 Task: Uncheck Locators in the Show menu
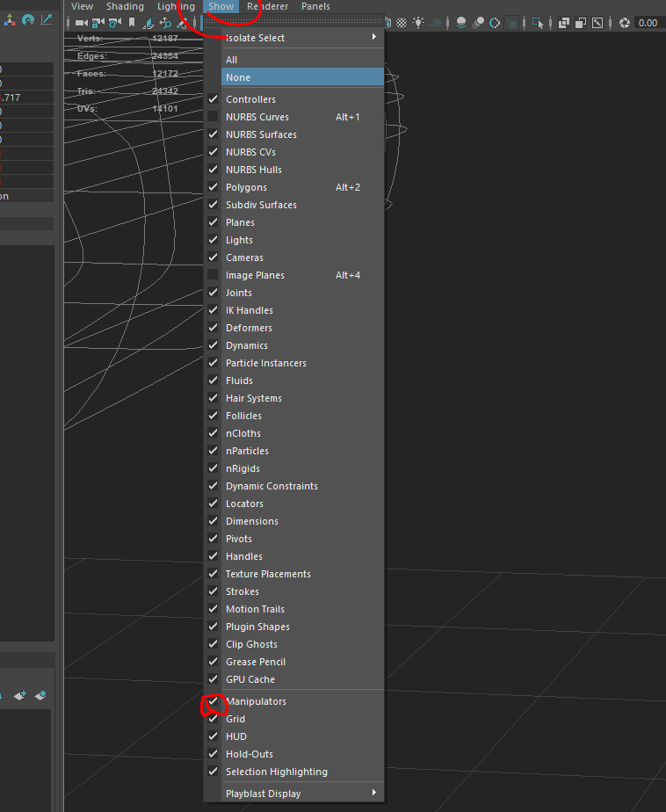[213, 504]
